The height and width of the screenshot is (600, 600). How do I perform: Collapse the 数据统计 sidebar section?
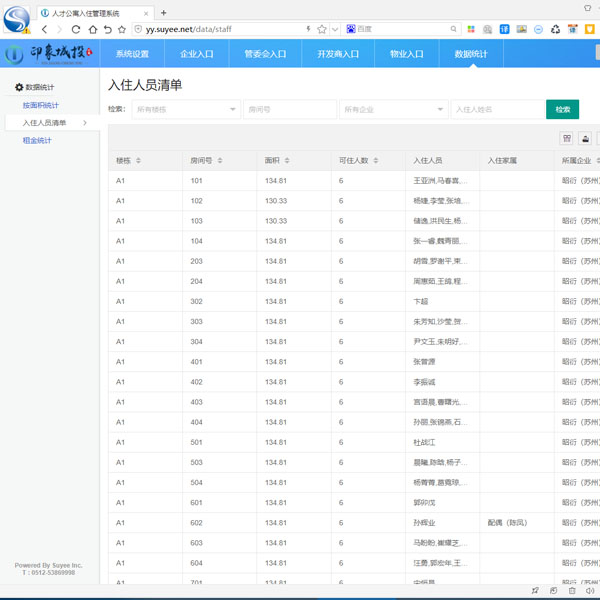coord(40,88)
